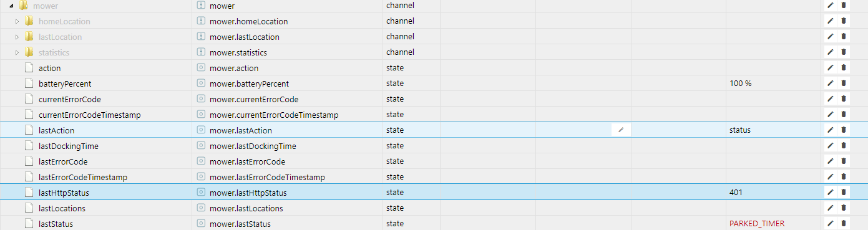Edit the mower.batteryPercent object with pencil icon
Viewport: 868px width, 230px height.
pos(831,83)
